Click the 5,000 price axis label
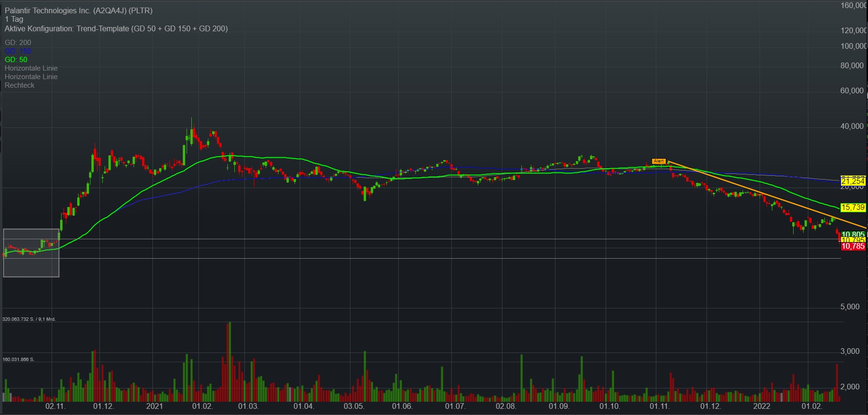The height and width of the screenshot is (415, 868). click(x=850, y=307)
